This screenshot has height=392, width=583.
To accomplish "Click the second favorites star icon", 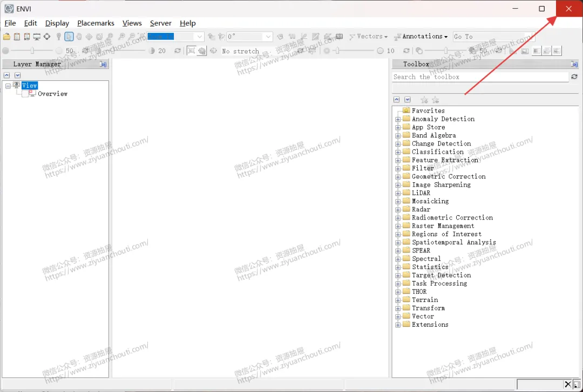I will [x=436, y=100].
